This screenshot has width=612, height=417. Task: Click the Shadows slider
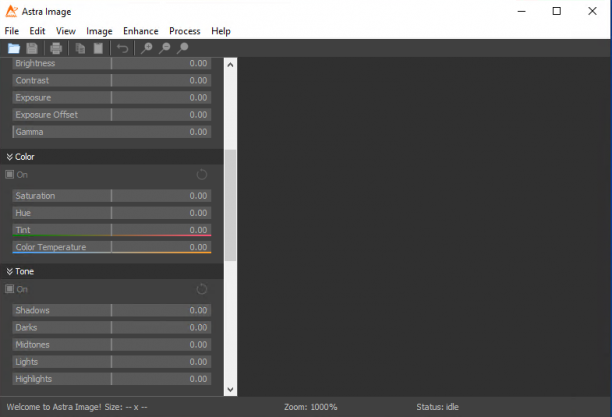point(112,310)
